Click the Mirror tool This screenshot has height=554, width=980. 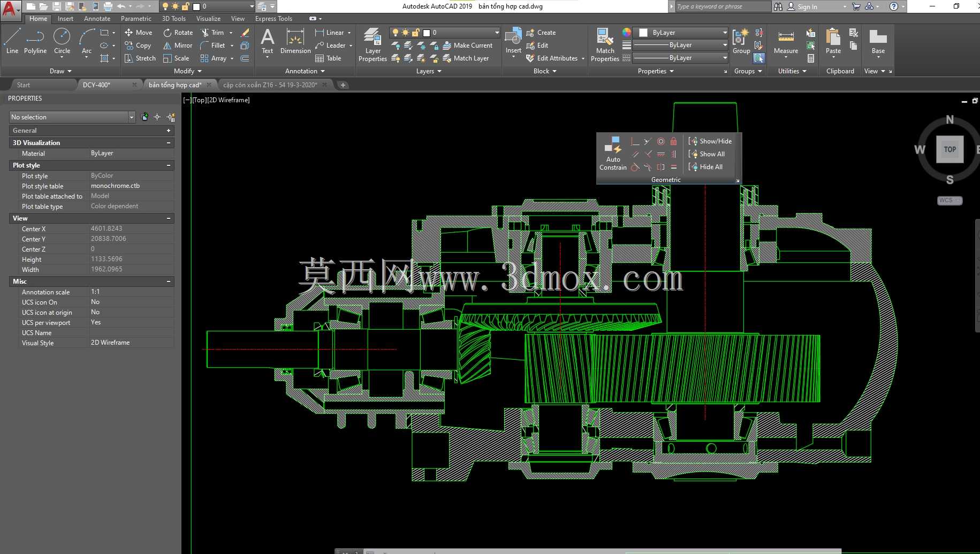point(178,45)
